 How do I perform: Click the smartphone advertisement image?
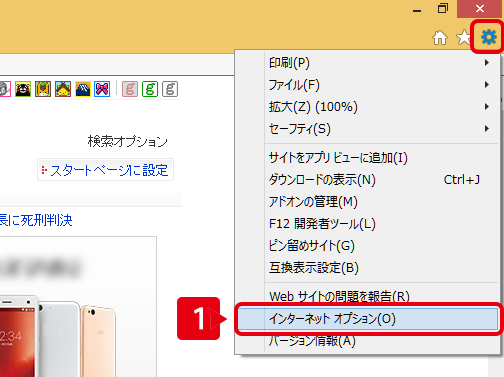78,307
